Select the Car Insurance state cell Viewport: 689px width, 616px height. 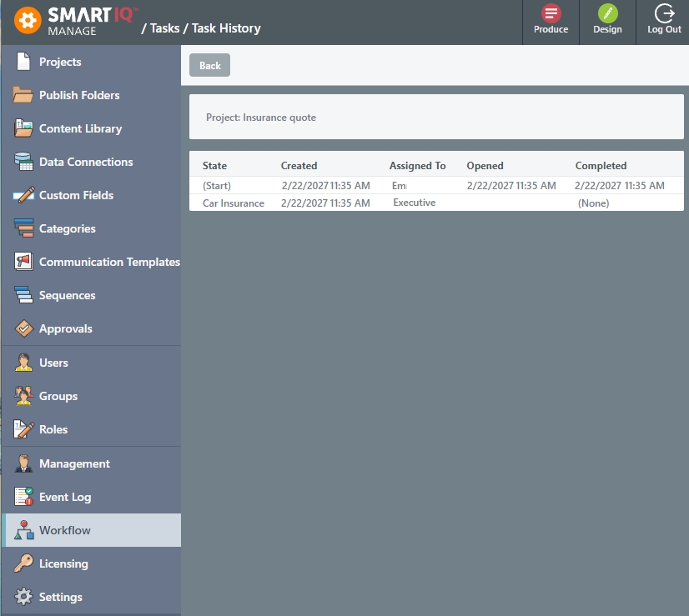(234, 203)
